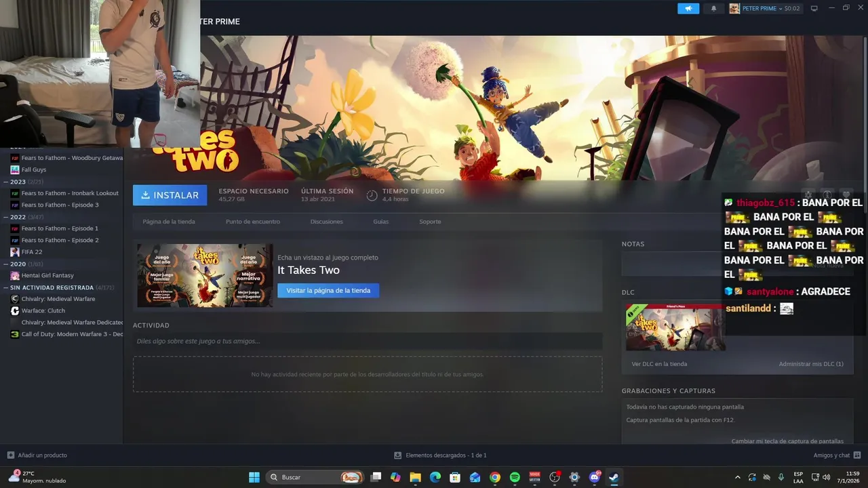Open Microsoft Store from the taskbar
This screenshot has width=868, height=488.
[455, 477]
